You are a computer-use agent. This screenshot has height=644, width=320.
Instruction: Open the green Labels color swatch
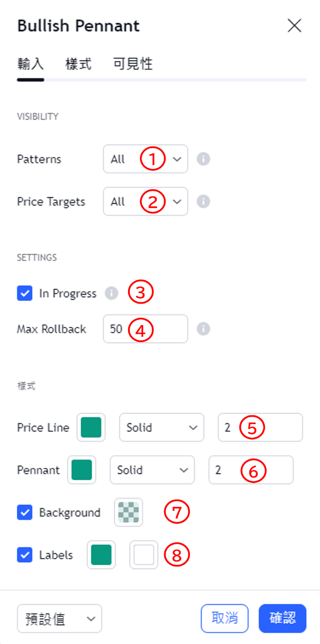click(101, 555)
